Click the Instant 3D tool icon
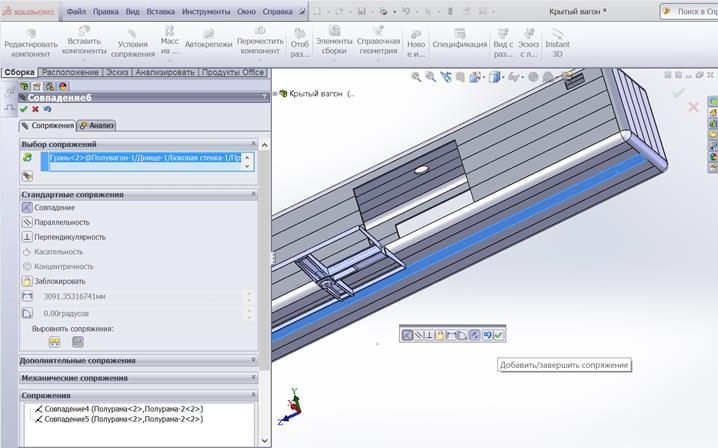The image size is (718, 448). pyautogui.click(x=557, y=39)
